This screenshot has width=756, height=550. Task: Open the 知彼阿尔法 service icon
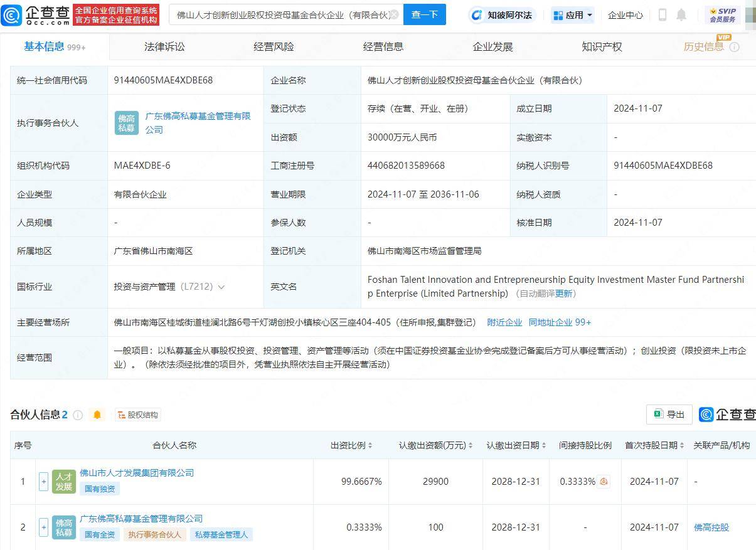click(x=478, y=14)
